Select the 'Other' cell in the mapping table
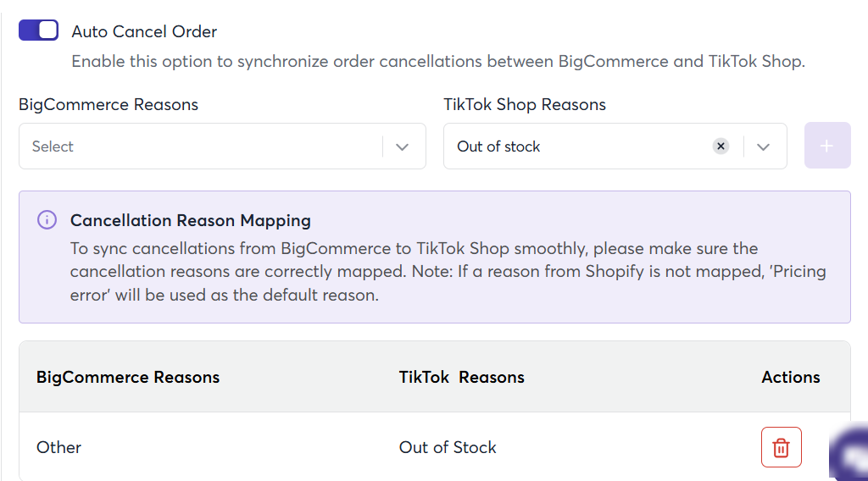 [58, 447]
